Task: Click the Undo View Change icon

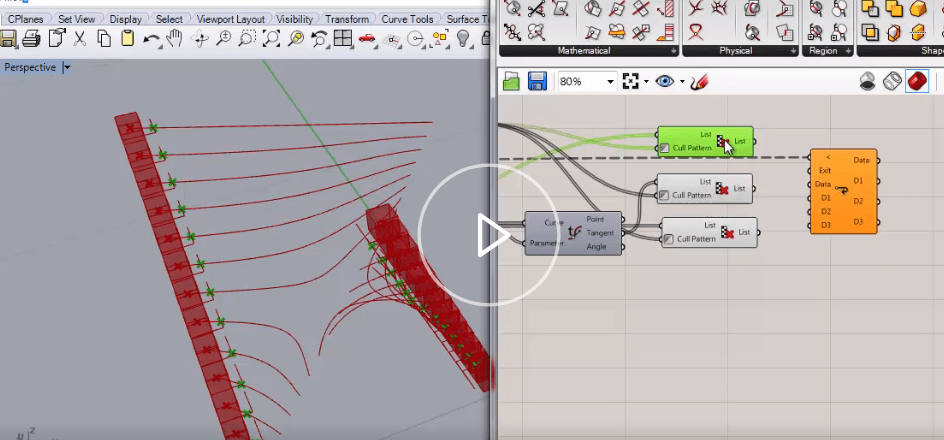Action: click(x=318, y=39)
